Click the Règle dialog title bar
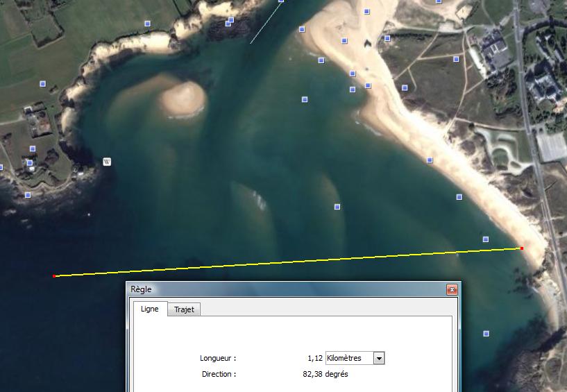 click(278, 289)
